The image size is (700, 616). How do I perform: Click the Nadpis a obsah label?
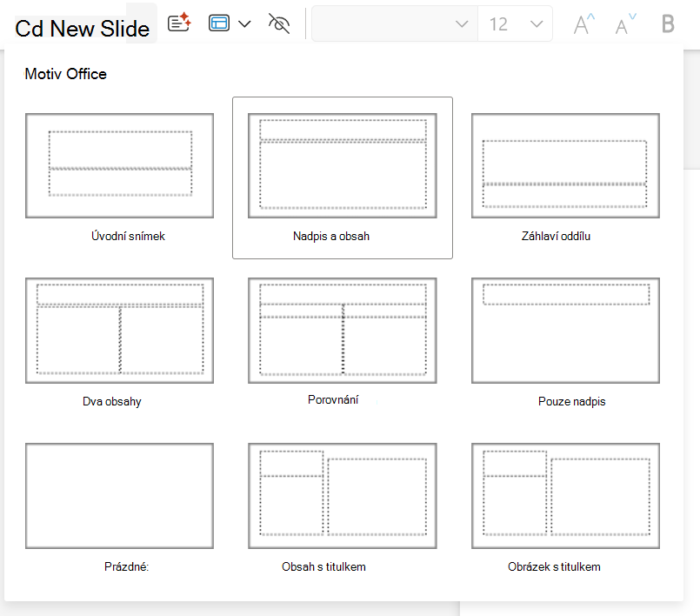(331, 236)
